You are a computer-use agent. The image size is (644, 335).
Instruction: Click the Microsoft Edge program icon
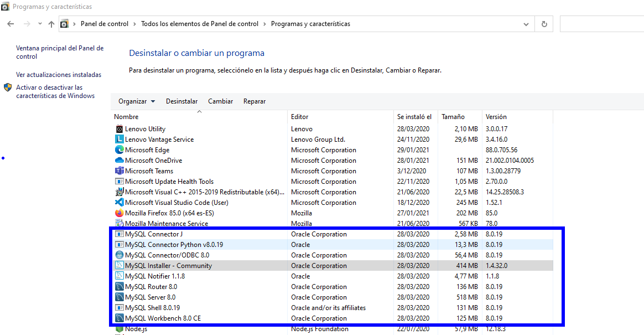point(119,150)
